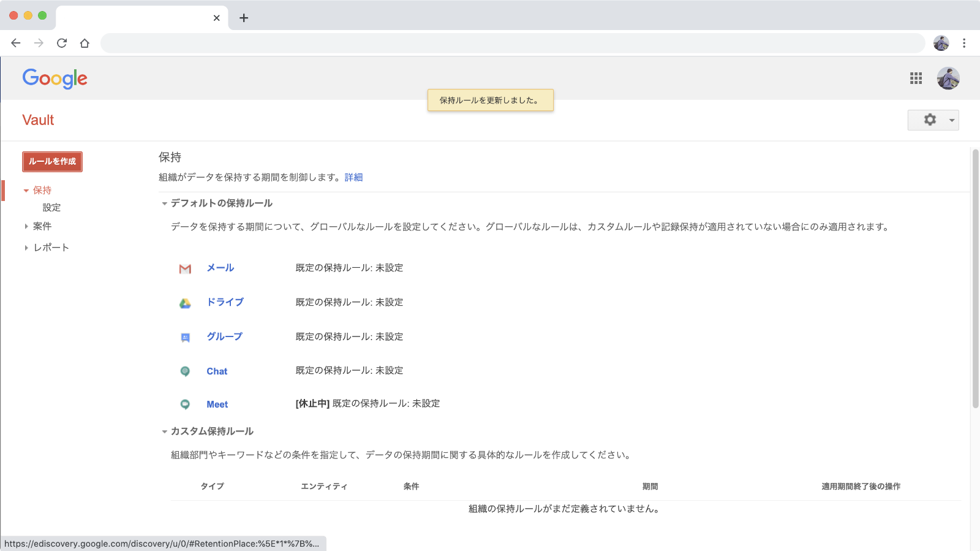Collapse the デフォルトの保持ルール section

pyautogui.click(x=164, y=203)
